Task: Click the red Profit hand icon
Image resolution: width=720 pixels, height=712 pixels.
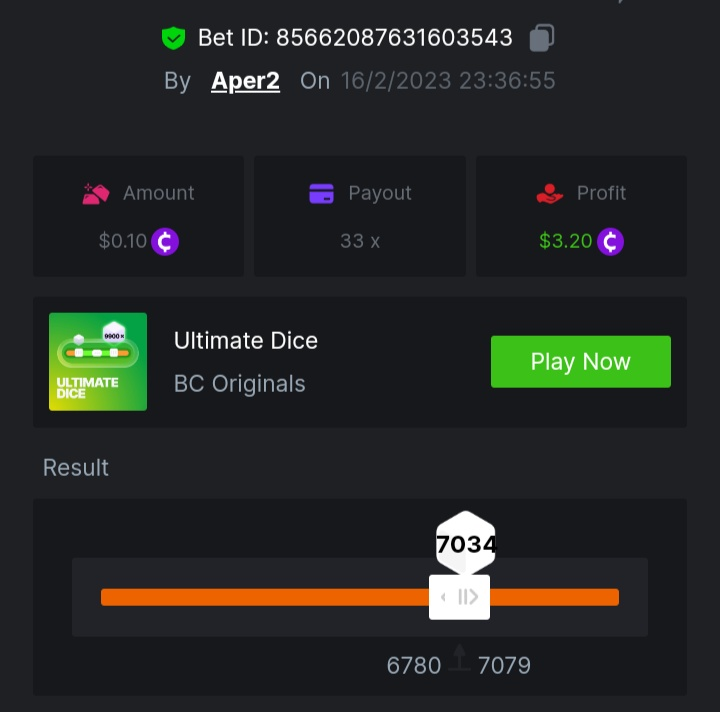Action: pos(550,193)
